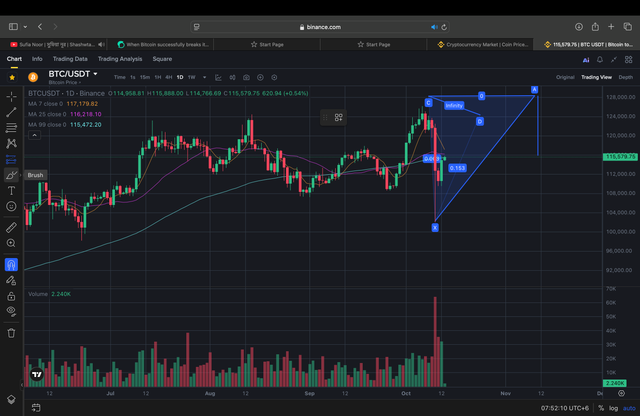The image size is (640, 416).
Task: Reload the page in Safari
Action: pos(444,27)
